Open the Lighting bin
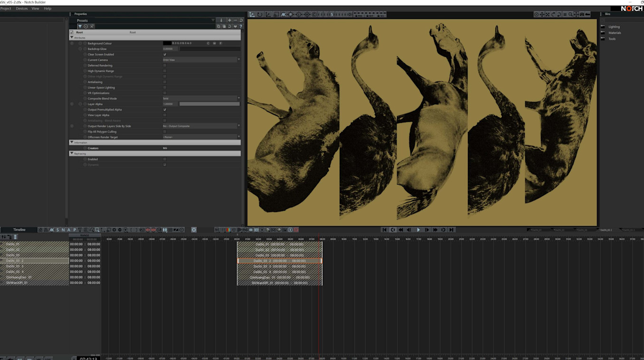The height and width of the screenshot is (360, 644). [614, 27]
